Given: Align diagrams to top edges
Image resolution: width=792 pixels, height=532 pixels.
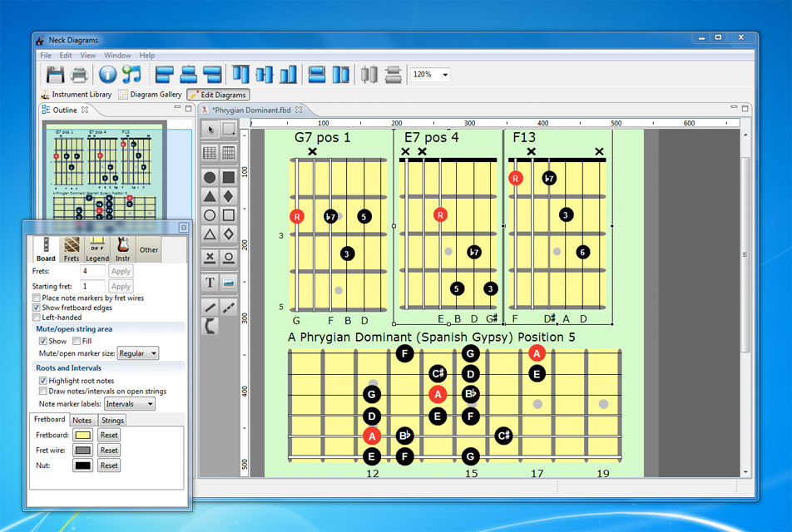Looking at the screenshot, I should point(240,75).
